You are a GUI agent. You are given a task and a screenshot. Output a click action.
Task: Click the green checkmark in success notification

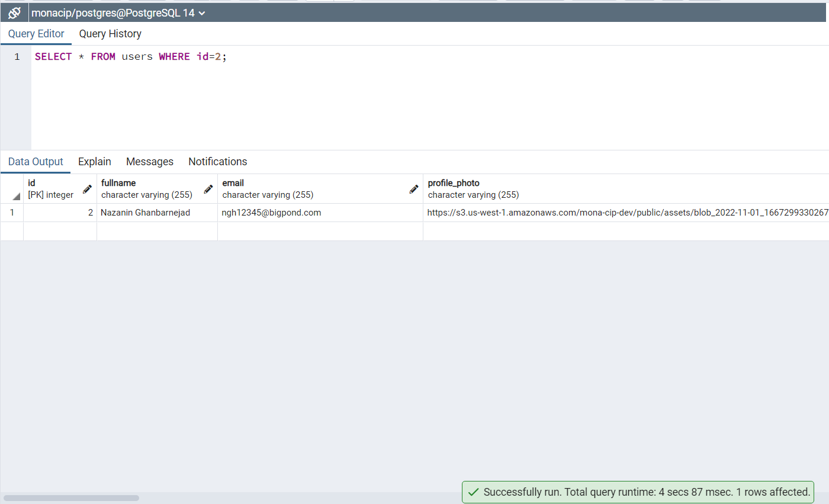pos(473,492)
